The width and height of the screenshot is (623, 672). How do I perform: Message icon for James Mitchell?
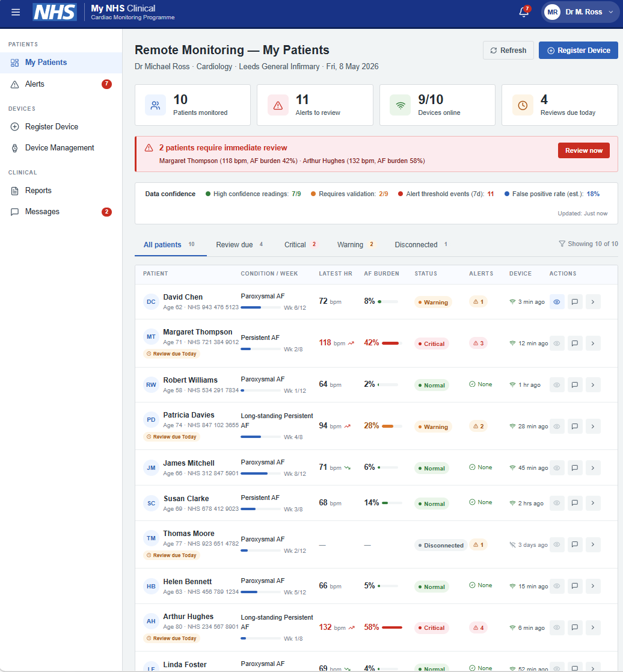(x=575, y=468)
